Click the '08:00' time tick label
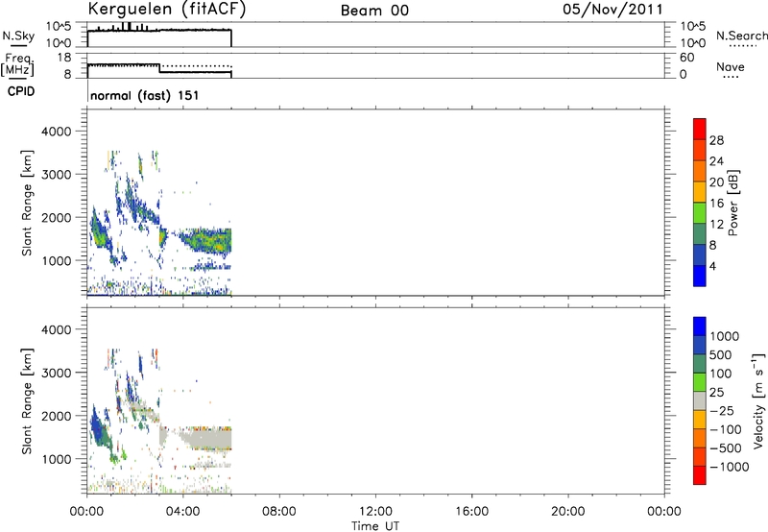The image size is (768, 532). point(278,512)
